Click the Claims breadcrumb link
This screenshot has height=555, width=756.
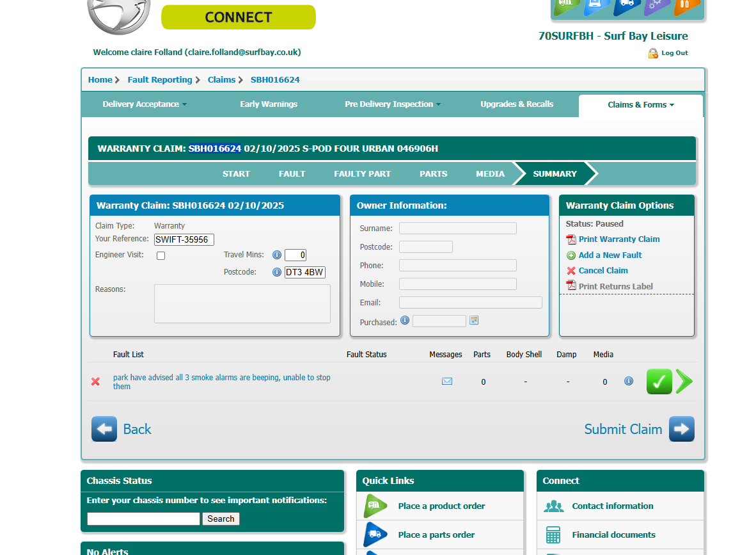tap(221, 80)
